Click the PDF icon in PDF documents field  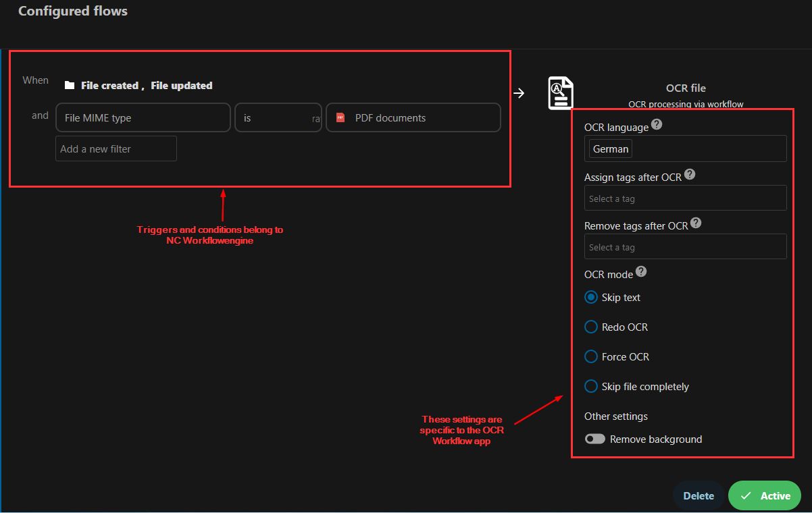tap(340, 117)
